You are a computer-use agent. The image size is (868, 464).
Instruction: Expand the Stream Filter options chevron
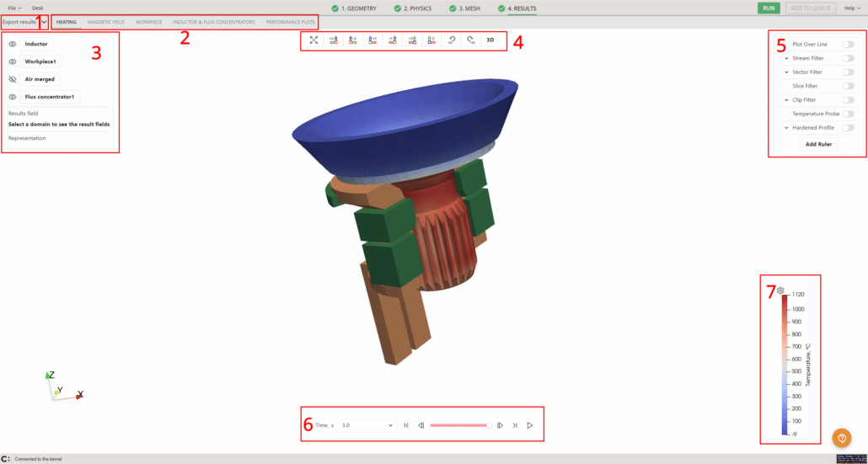785,58
